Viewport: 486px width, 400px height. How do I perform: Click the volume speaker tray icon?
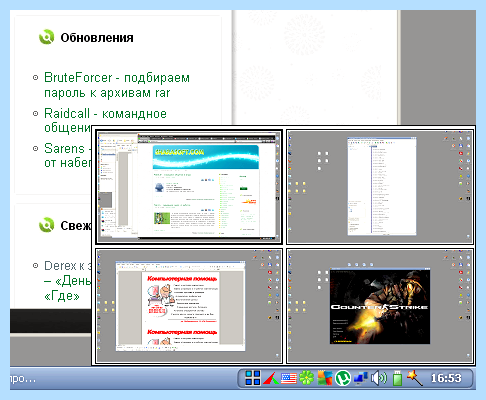(x=379, y=378)
